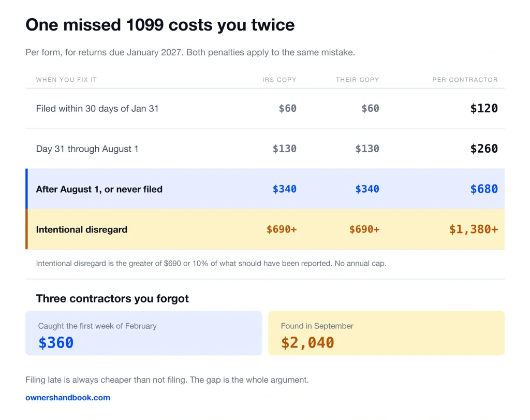Click the $2,040 September penalty amount
The image size is (530, 420).
coord(307,343)
